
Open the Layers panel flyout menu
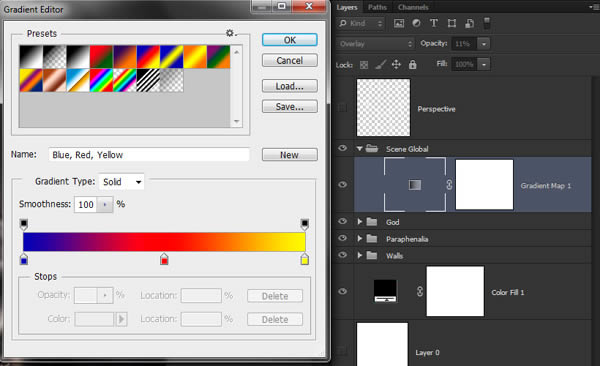pyautogui.click(x=593, y=7)
